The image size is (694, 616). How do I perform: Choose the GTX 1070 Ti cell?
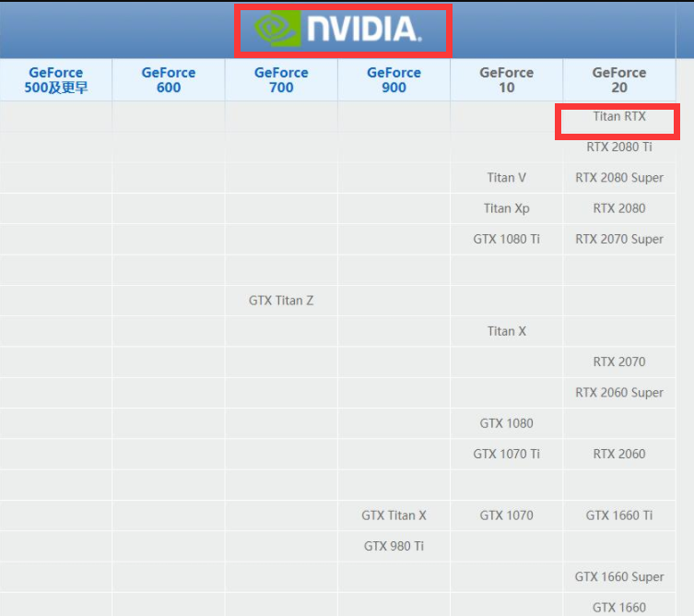pos(507,454)
